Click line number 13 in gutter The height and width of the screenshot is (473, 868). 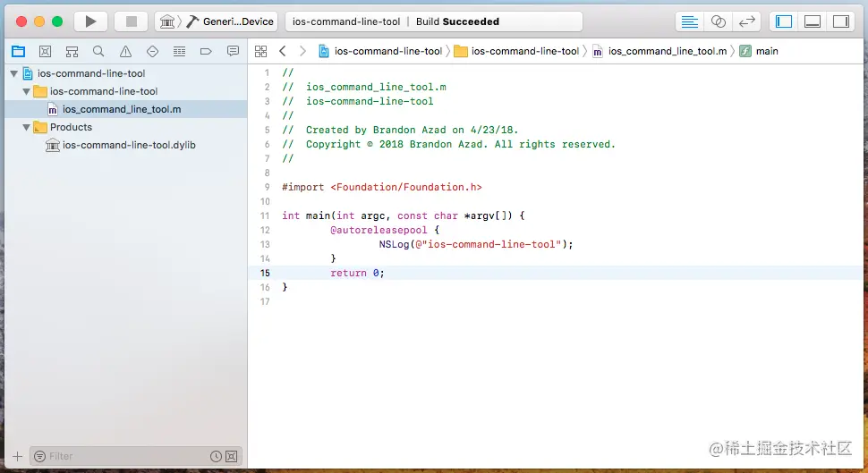click(265, 244)
